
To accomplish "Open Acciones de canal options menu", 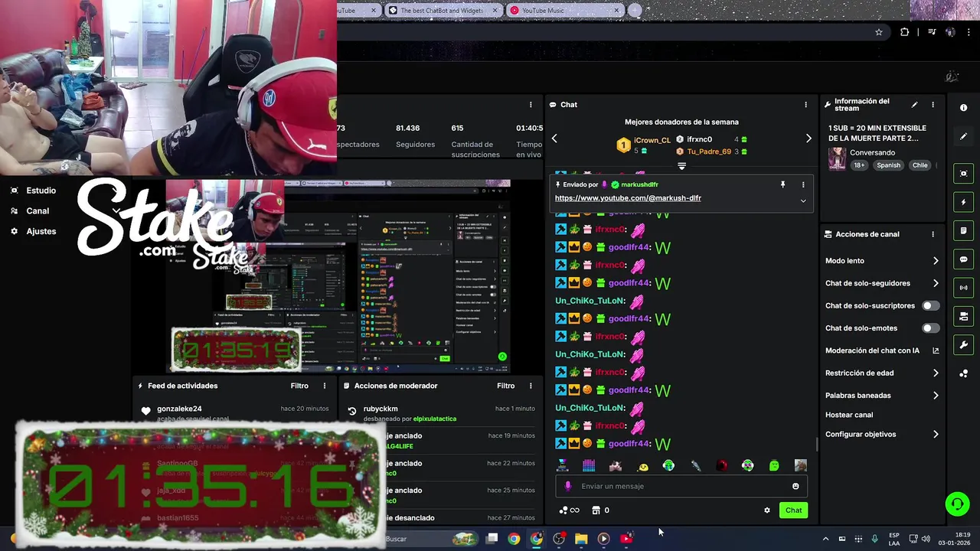I will click(x=933, y=234).
